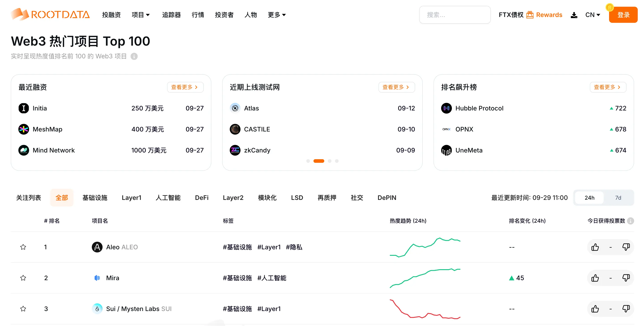Viewport: 644px width, 326px height.
Task: Downvote Aleo with thumbs-down icon
Action: (x=626, y=247)
